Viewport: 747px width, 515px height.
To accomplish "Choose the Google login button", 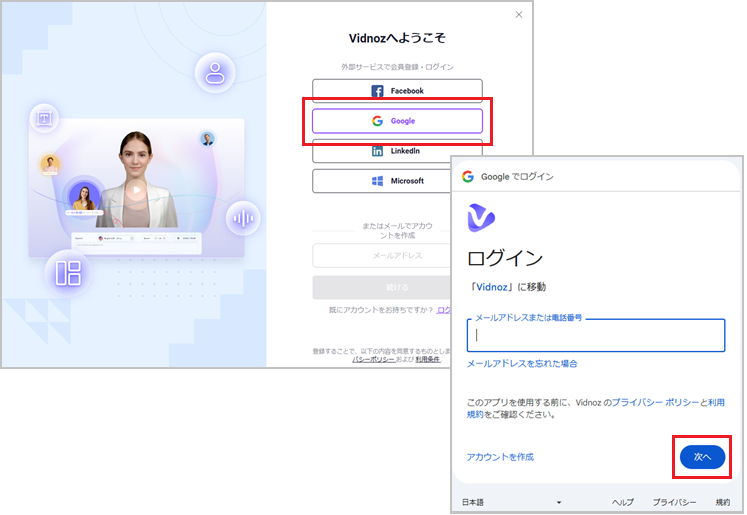I will click(397, 121).
